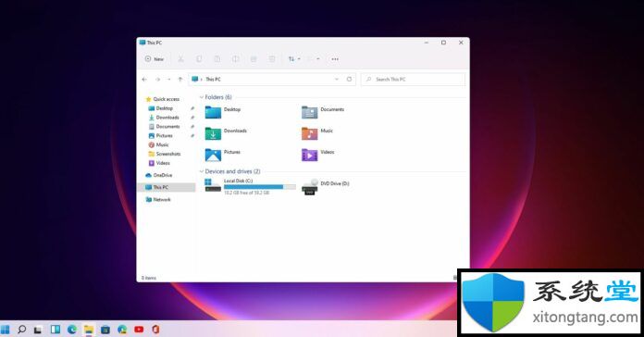Click the Rename icon in toolbar
The height and width of the screenshot is (337, 644).
coord(235,59)
